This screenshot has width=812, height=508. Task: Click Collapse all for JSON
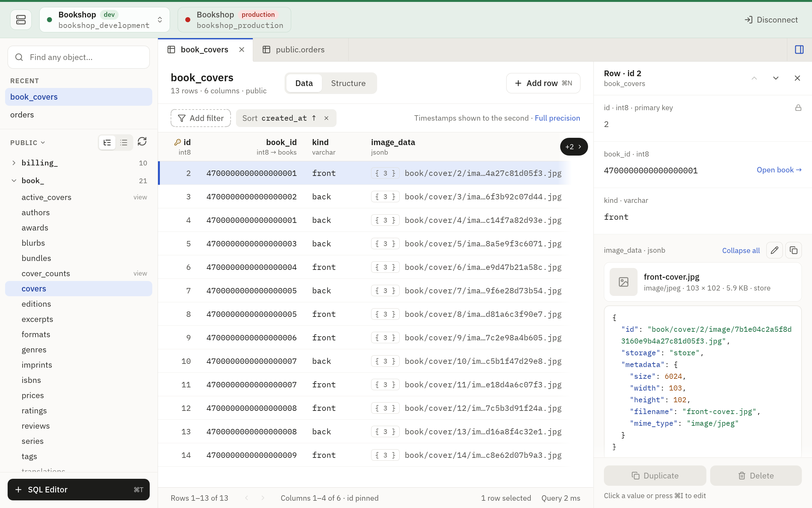click(x=741, y=251)
